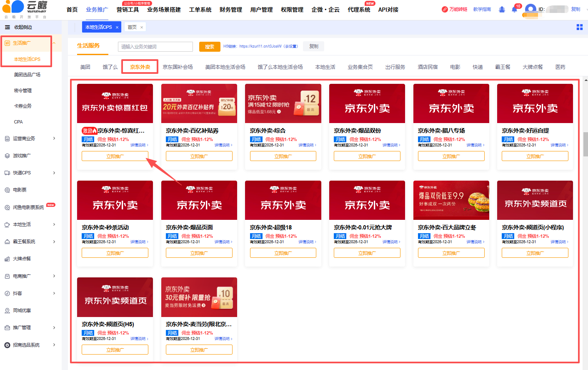This screenshot has width=588, height=370.
Task: Expand the 快递CPS sidebar menu
Action: coord(54,173)
